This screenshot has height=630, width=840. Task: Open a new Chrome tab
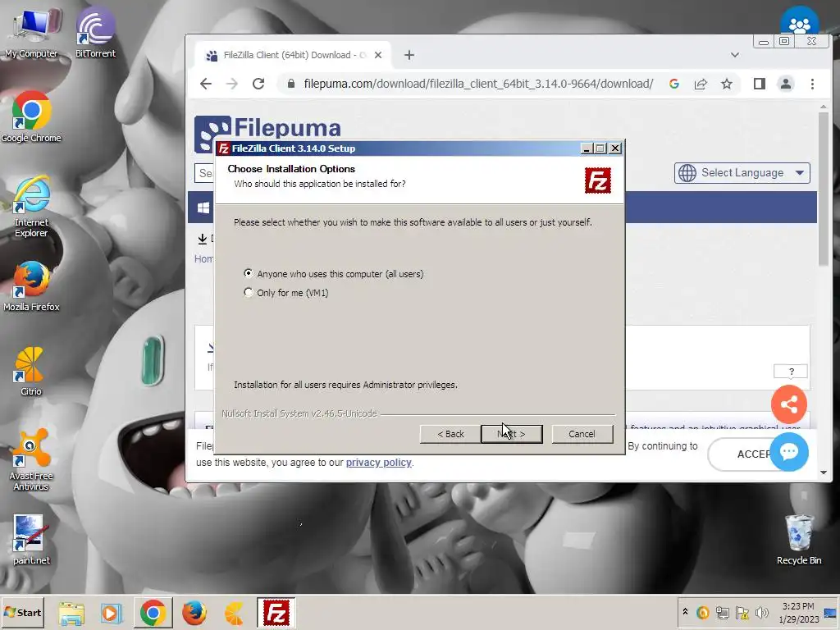(409, 55)
